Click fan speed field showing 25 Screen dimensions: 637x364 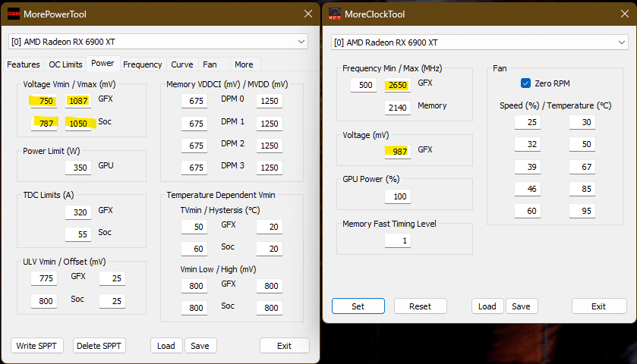[528, 122]
